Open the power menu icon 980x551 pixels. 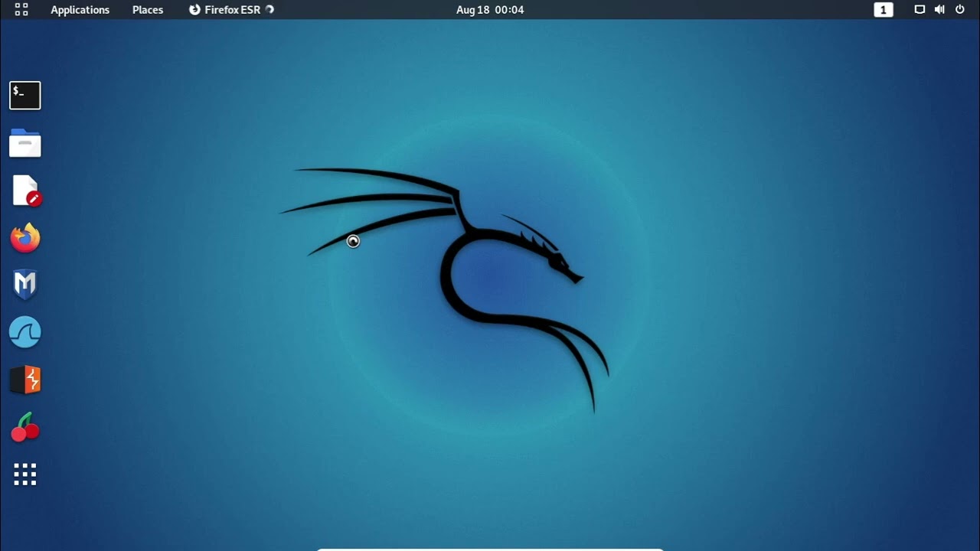click(x=960, y=10)
